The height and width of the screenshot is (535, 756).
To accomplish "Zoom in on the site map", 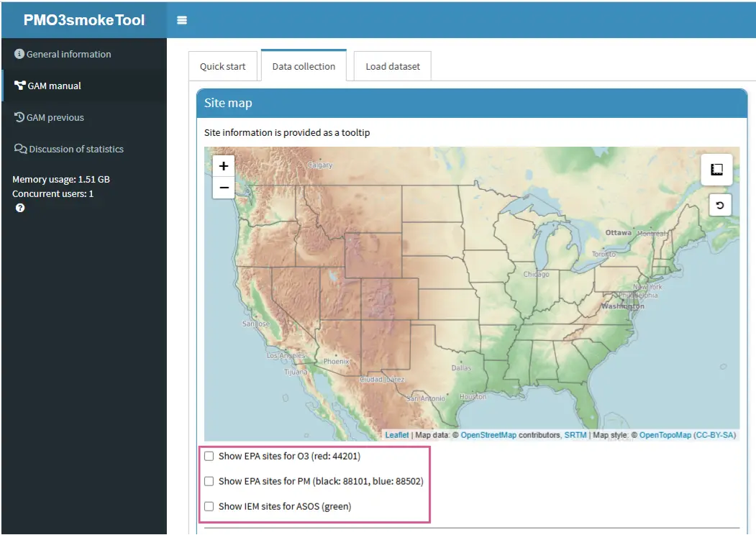I will pos(224,166).
